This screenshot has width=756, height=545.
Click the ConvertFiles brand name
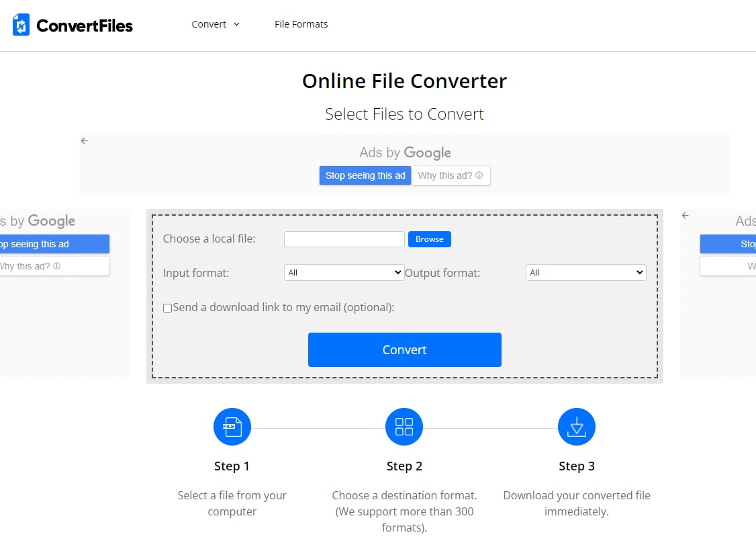point(85,26)
